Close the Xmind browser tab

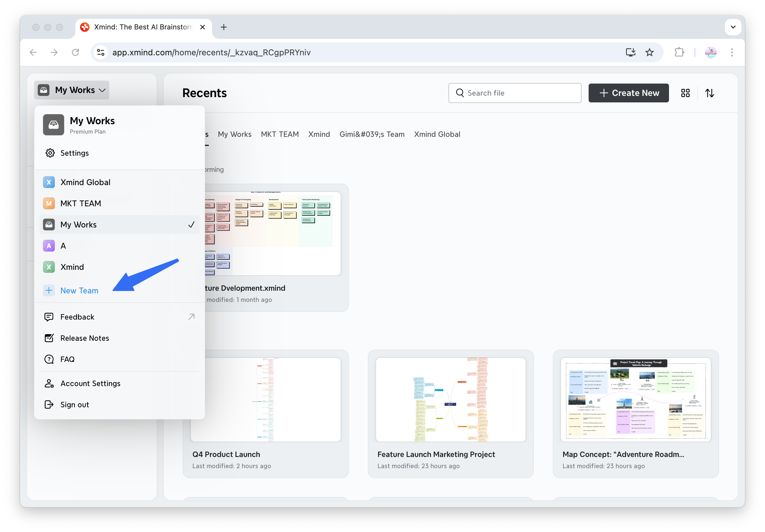(203, 27)
